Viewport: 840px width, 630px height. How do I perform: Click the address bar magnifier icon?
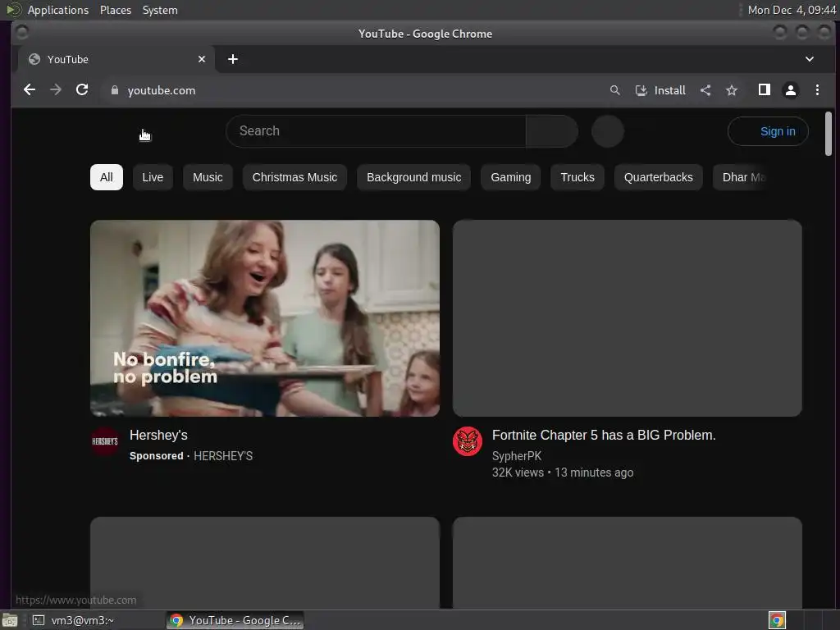point(615,90)
